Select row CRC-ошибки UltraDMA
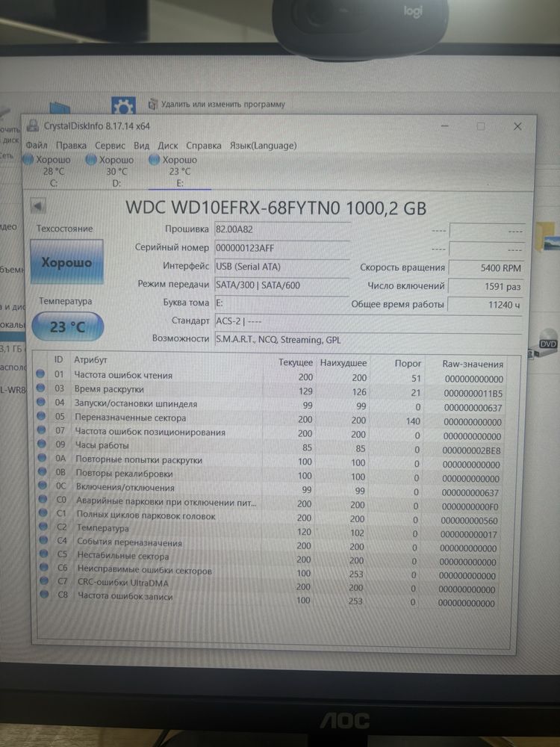 269,586
